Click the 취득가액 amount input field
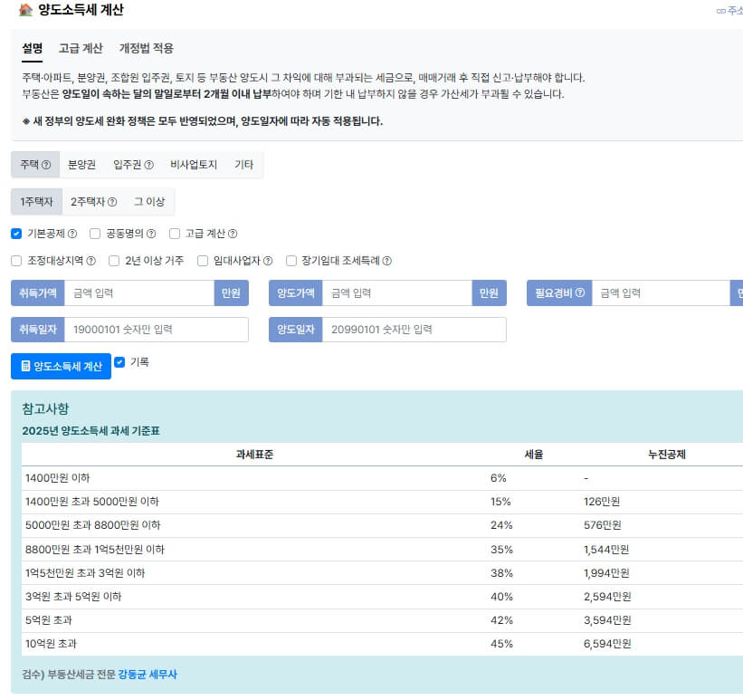Image resolution: width=743 pixels, height=700 pixels. 139,293
